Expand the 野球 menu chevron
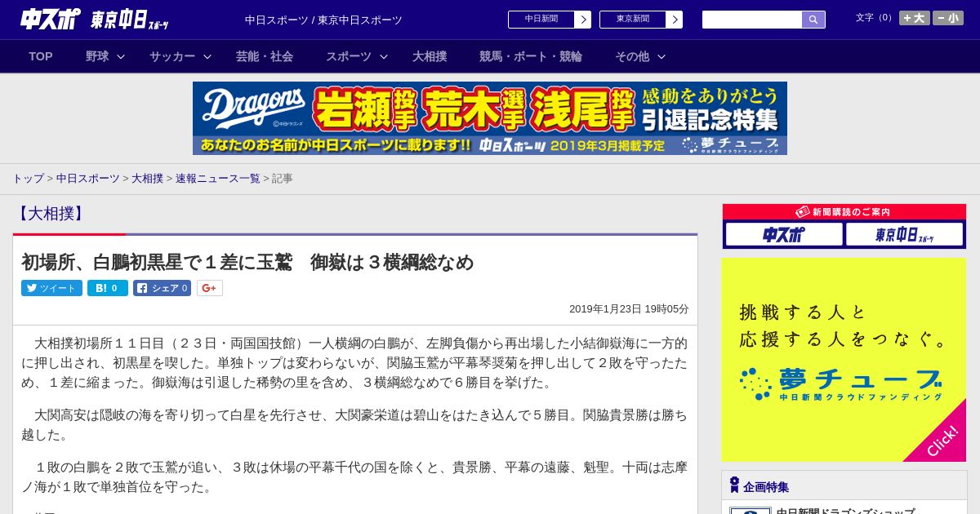The height and width of the screenshot is (514, 980). pyautogui.click(x=121, y=56)
